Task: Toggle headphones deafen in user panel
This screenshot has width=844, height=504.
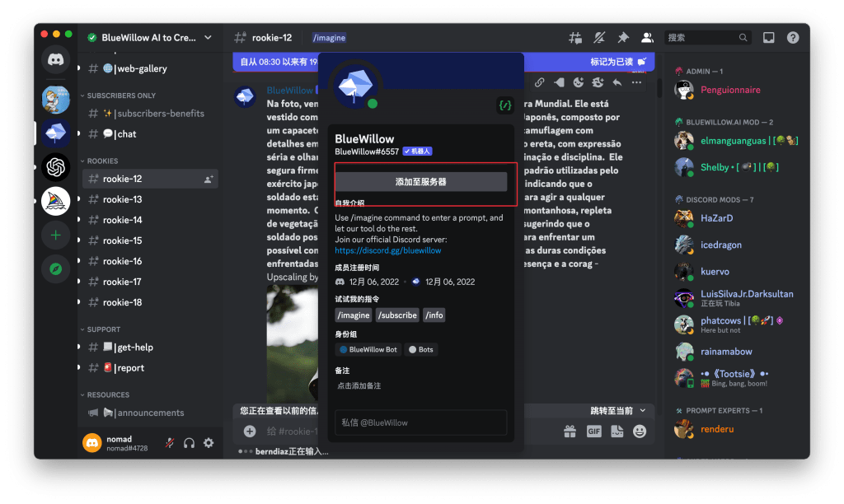Action: click(189, 443)
